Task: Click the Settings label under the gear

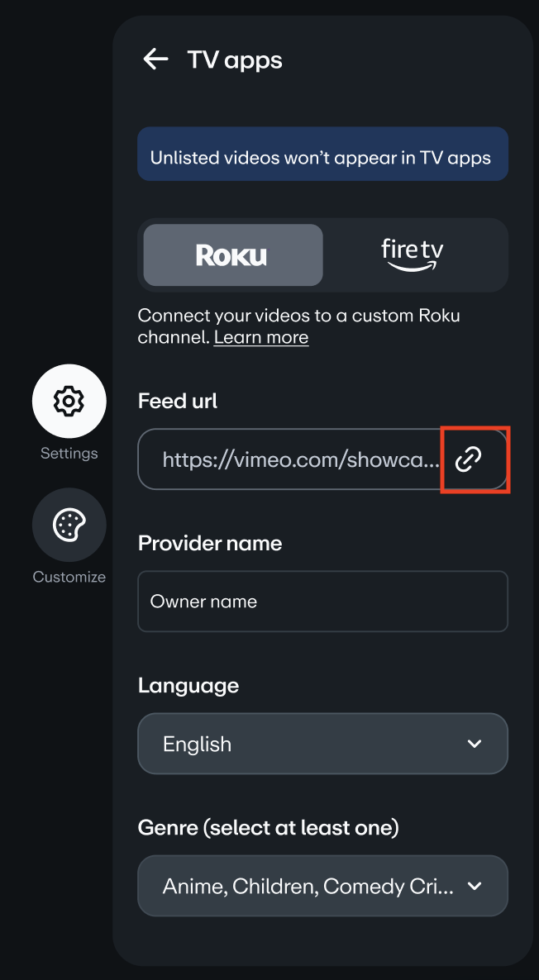Action: point(69,454)
